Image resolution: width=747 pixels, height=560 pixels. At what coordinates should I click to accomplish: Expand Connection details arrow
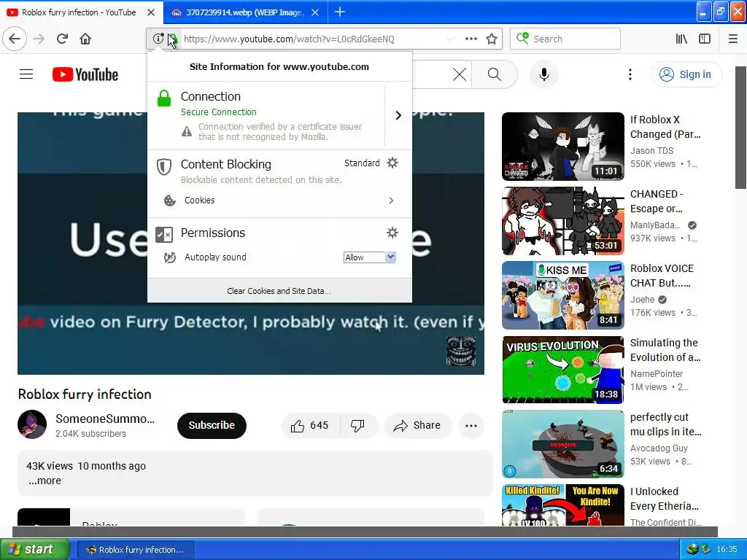click(x=398, y=115)
